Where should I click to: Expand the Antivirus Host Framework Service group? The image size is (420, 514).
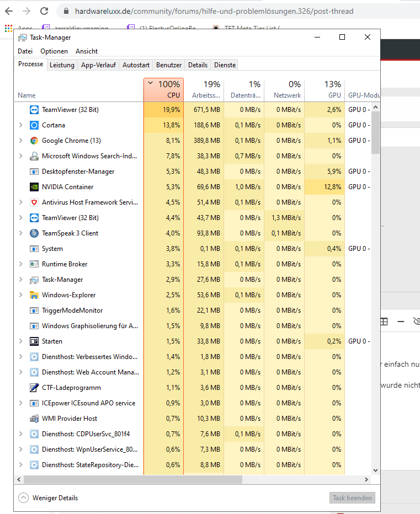point(20,202)
